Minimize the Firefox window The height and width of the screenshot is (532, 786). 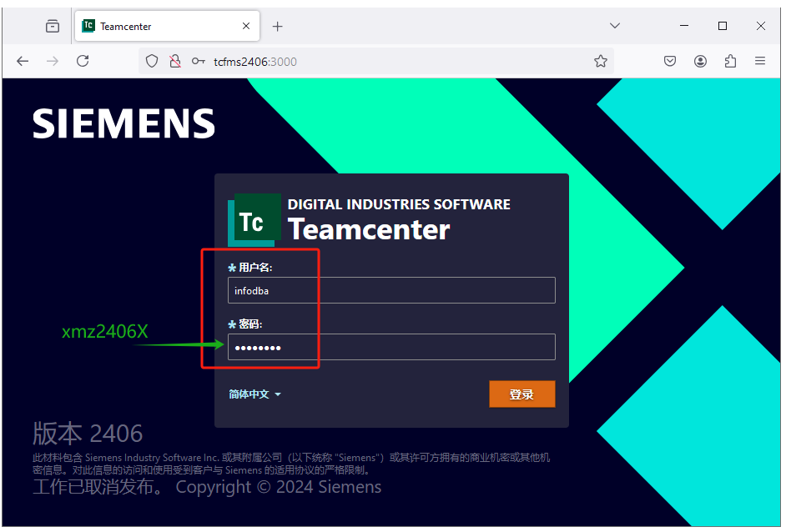click(683, 26)
